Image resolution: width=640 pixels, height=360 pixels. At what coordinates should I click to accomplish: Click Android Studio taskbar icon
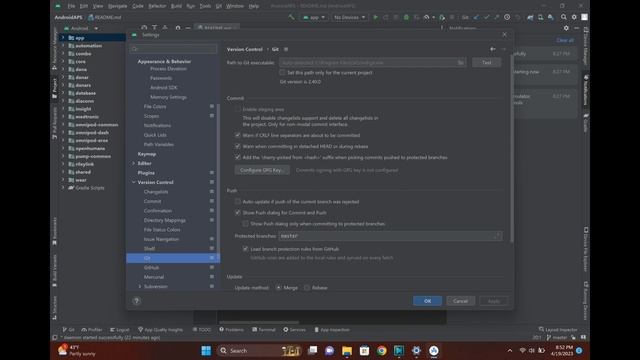point(433,351)
